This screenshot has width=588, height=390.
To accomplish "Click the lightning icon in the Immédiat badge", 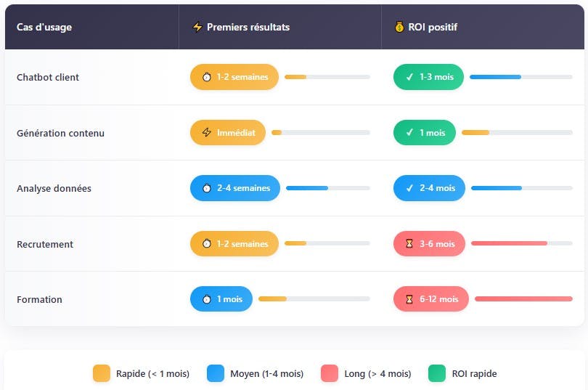I will pyautogui.click(x=206, y=133).
